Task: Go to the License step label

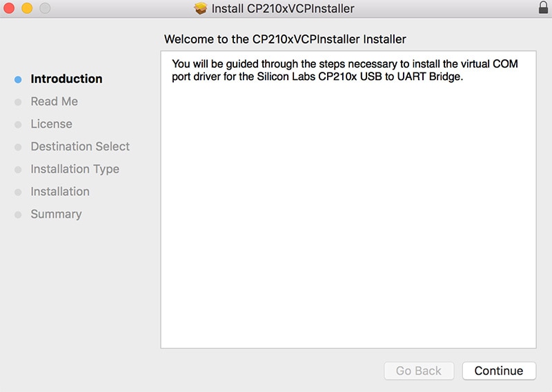Action: [51, 124]
